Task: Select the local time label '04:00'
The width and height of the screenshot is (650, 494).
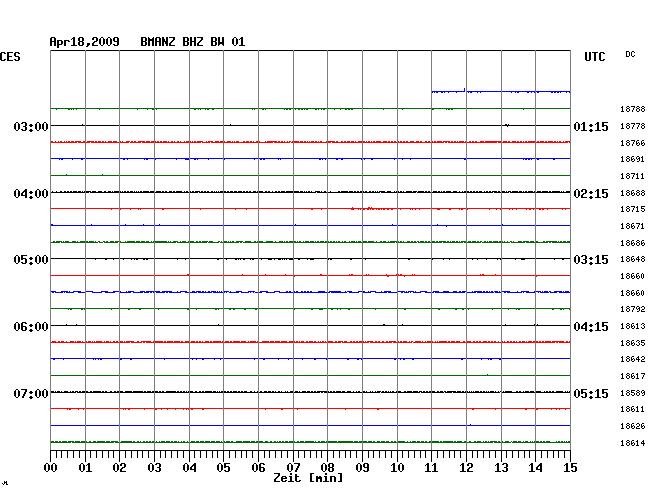Action: pyautogui.click(x=31, y=194)
